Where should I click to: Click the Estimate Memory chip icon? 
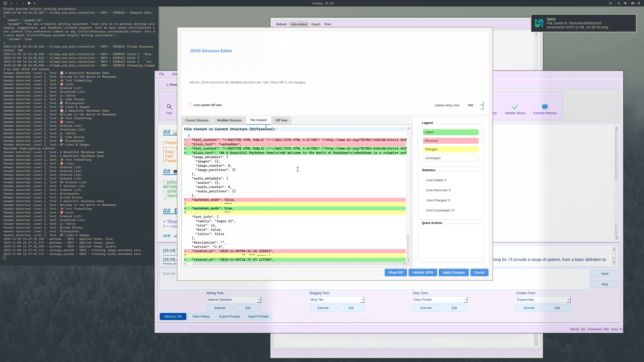tap(545, 107)
